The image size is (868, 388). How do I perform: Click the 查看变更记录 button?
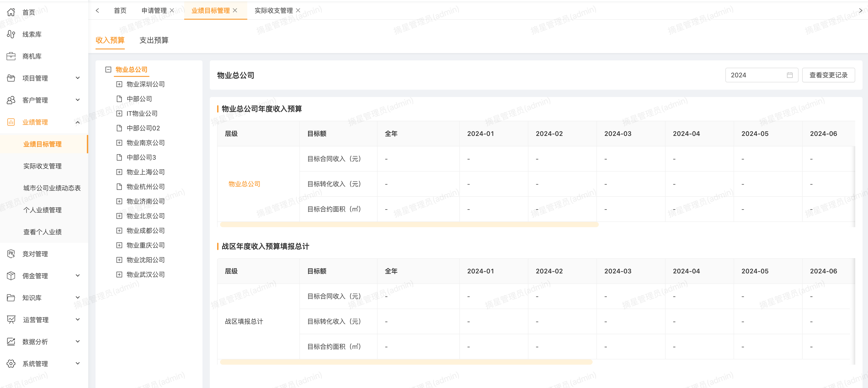[828, 75]
